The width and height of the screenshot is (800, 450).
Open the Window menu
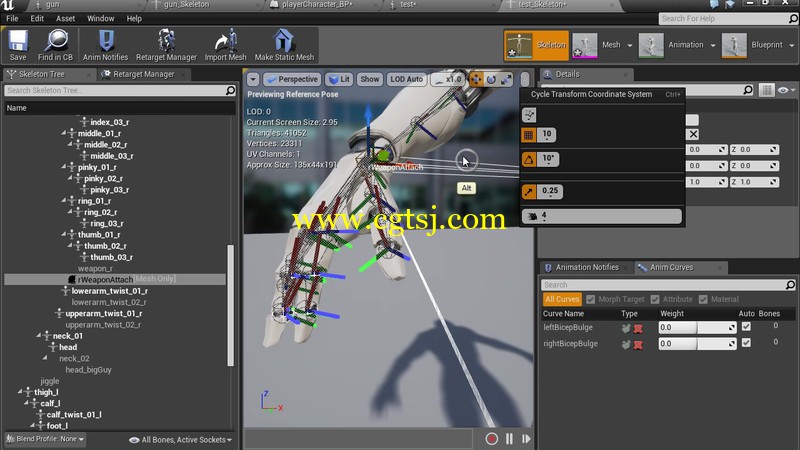coord(101,18)
